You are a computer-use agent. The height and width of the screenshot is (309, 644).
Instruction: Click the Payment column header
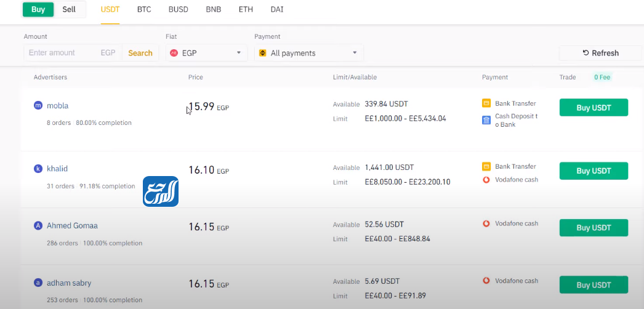pyautogui.click(x=495, y=77)
